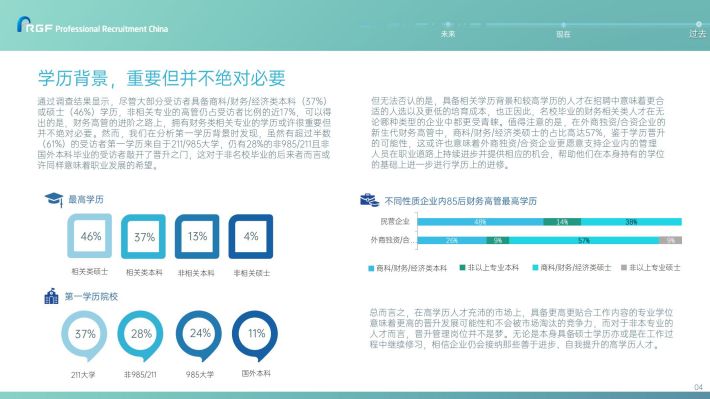This screenshot has height=399, width=710.
Task: Click the 13% square for 非相关本科
Action: [x=197, y=236]
